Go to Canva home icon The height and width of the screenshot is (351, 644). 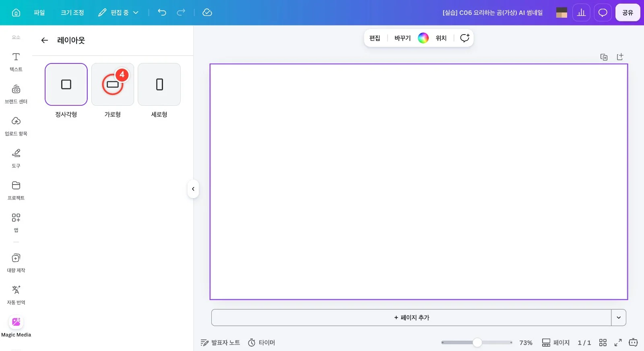coord(16,12)
